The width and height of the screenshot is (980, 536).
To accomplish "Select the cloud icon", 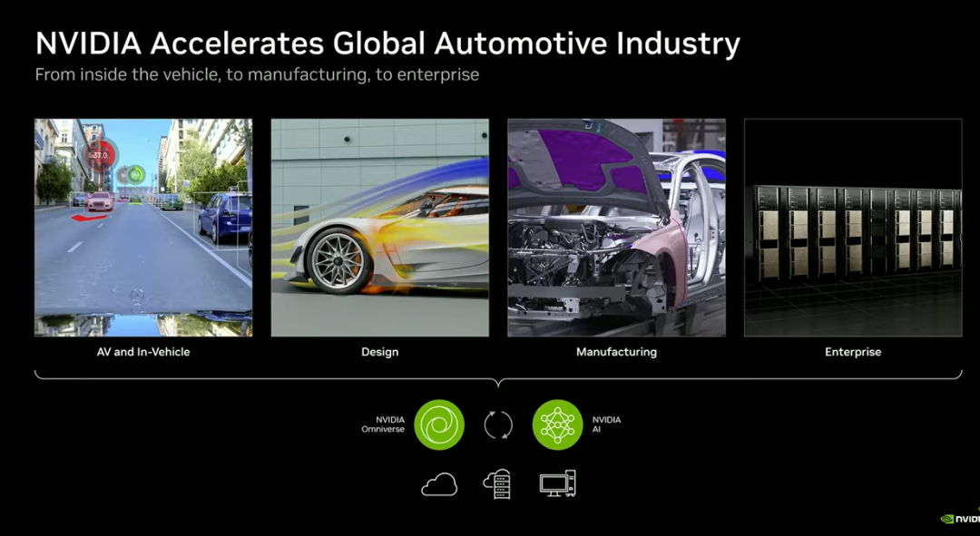I will pos(439,484).
